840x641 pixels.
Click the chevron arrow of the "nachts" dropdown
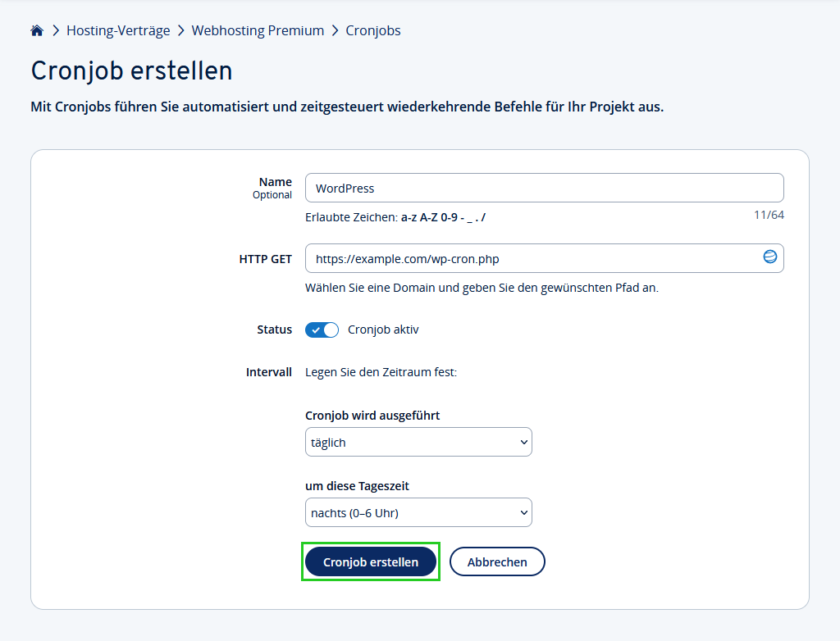[524, 513]
